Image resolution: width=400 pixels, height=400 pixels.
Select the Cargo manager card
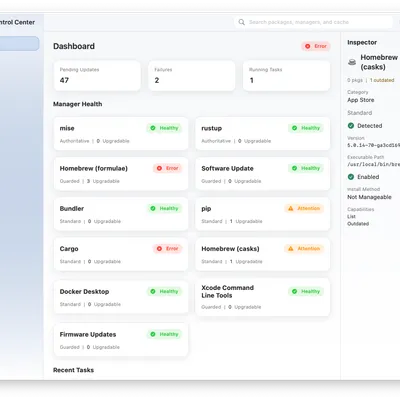point(121,254)
